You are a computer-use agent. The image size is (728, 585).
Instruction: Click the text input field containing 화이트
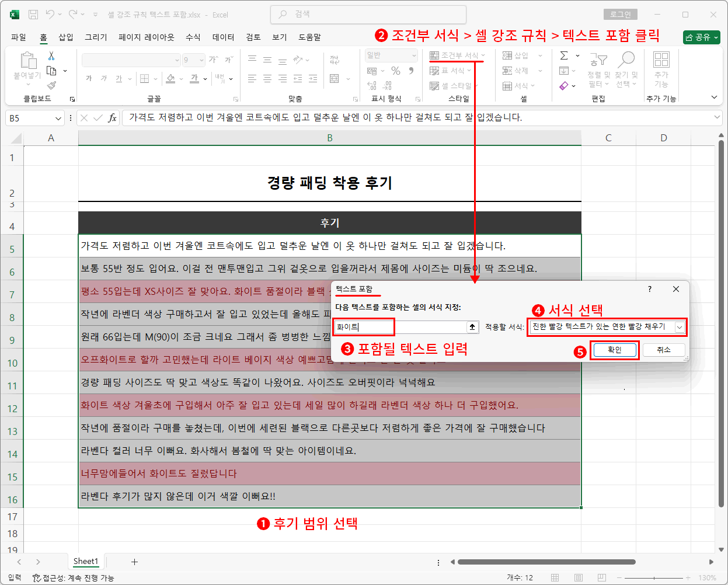[x=400, y=327]
